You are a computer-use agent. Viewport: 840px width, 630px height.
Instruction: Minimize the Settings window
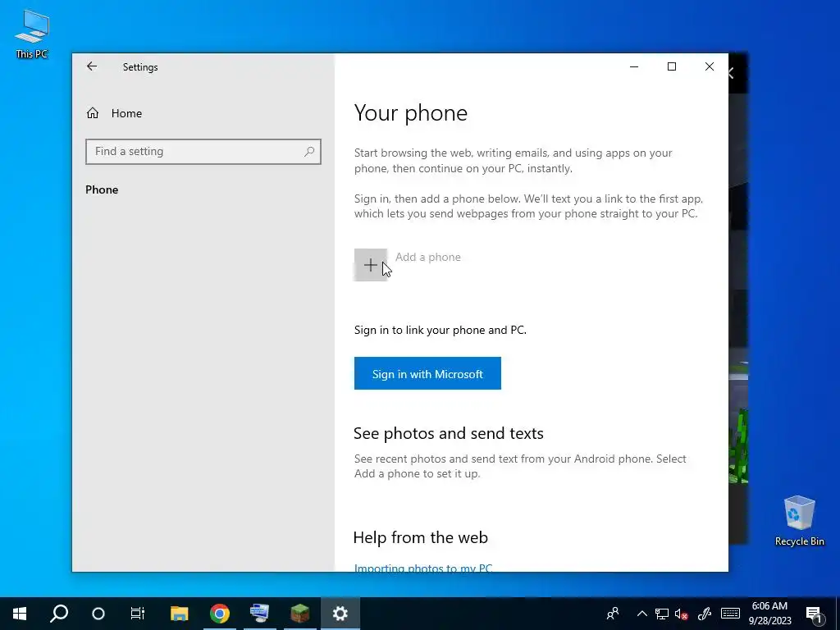634,66
